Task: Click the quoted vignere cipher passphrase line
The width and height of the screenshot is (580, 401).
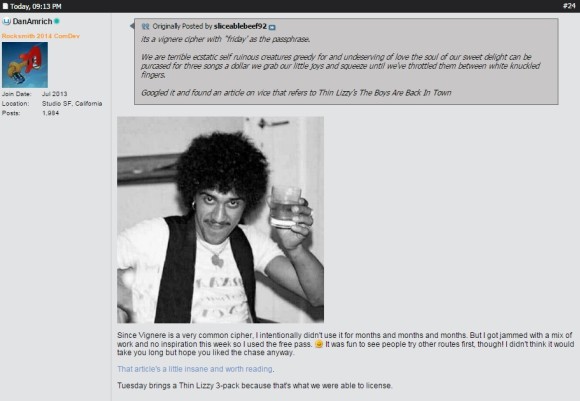Action: click(225, 39)
